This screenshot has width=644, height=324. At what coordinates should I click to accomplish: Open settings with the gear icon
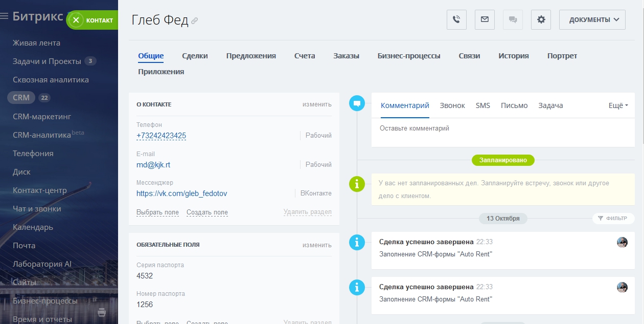click(x=541, y=20)
